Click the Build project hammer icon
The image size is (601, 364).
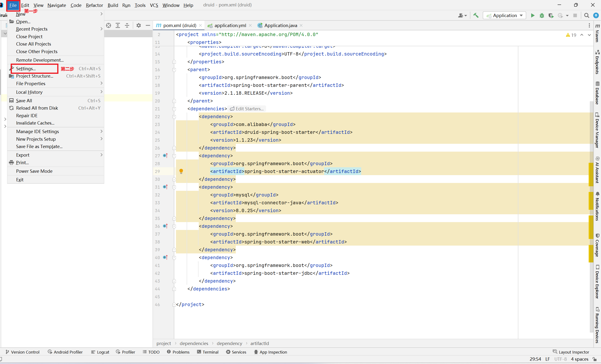point(476,16)
